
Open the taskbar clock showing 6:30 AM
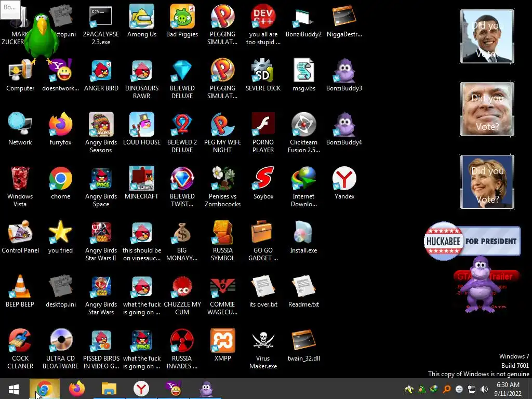pyautogui.click(x=508, y=389)
